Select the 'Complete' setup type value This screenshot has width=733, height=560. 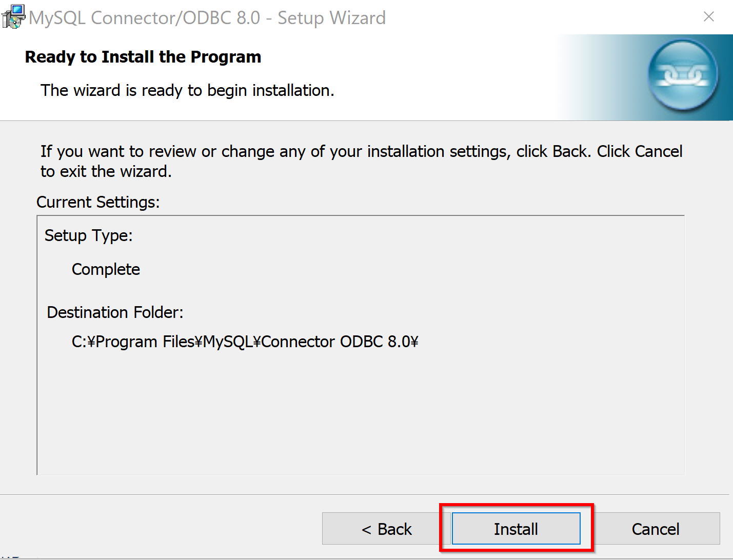[106, 269]
